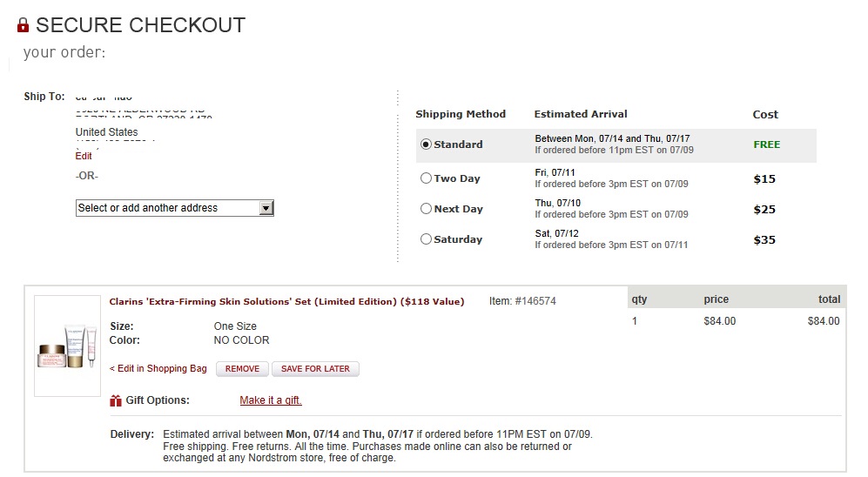Pick the Saturday delivery radio button
868x477 pixels.
click(426, 239)
